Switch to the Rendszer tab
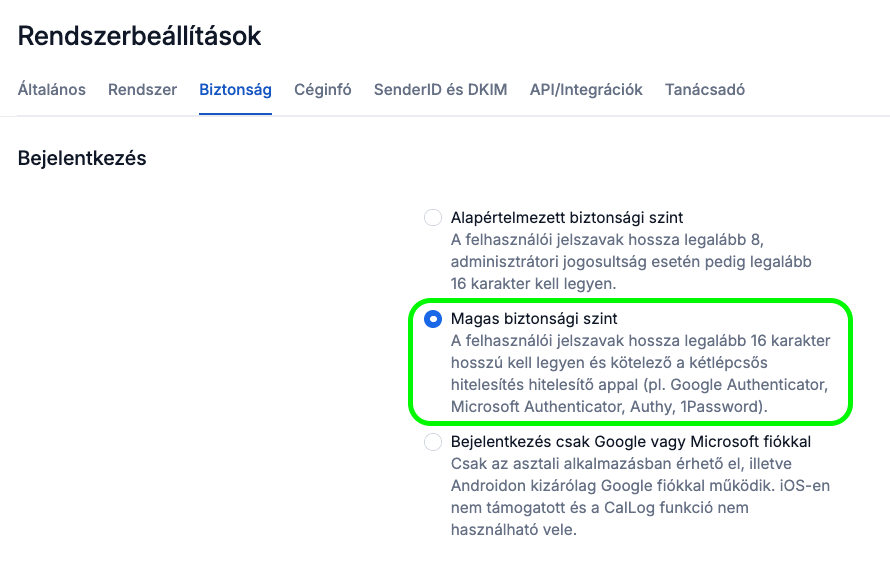The height and width of the screenshot is (561, 890). coord(142,89)
